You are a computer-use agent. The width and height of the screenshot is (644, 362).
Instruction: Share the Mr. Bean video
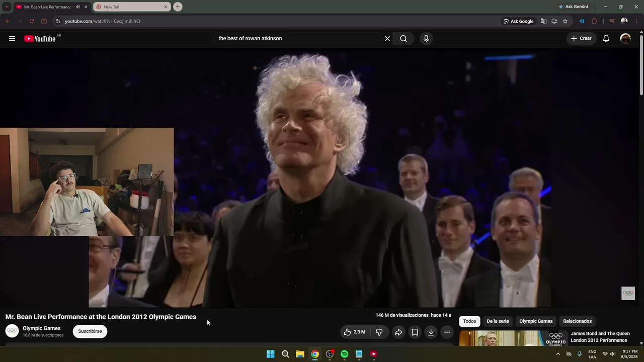tap(398, 332)
